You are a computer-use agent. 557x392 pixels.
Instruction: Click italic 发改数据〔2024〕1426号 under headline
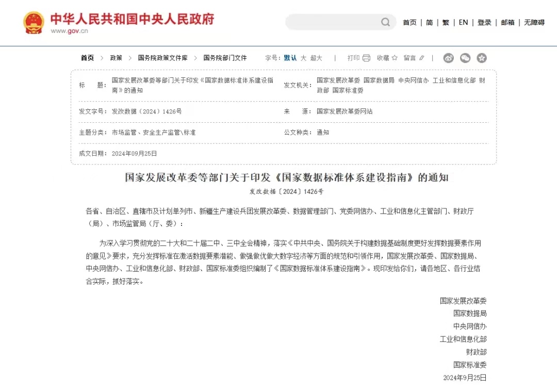pos(286,191)
